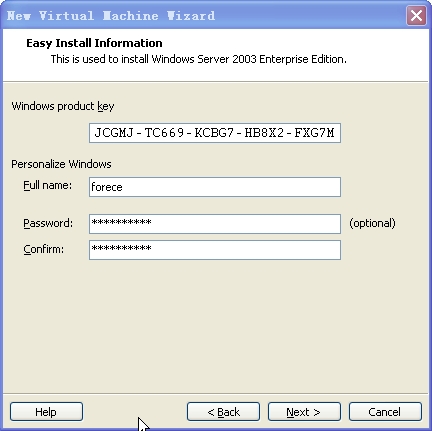Click into the Full name field containing forece

click(x=215, y=187)
